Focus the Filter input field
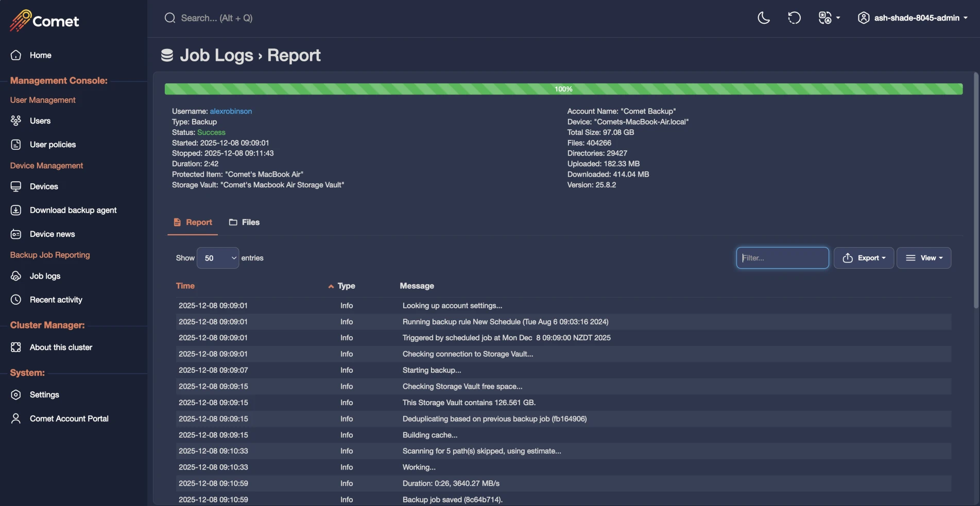 tap(782, 258)
